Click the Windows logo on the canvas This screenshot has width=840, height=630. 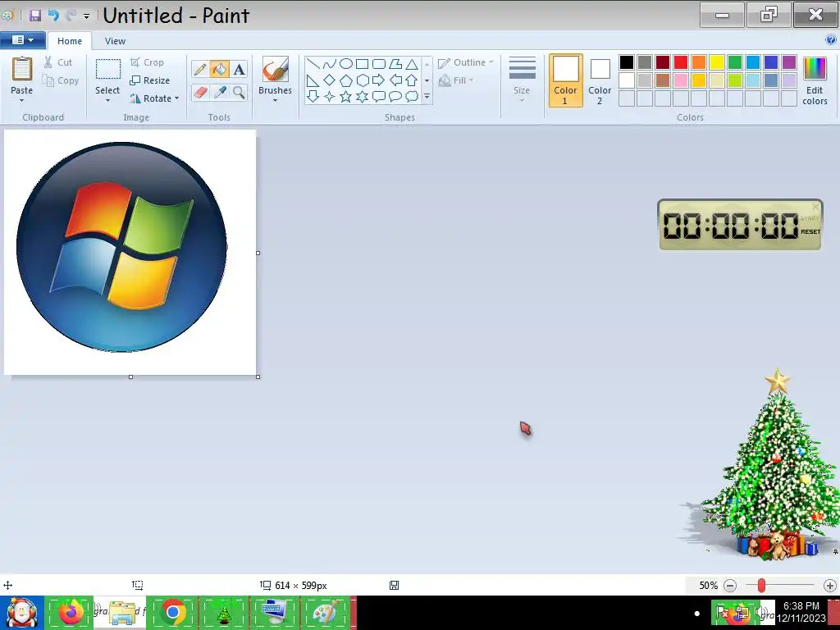pos(121,247)
